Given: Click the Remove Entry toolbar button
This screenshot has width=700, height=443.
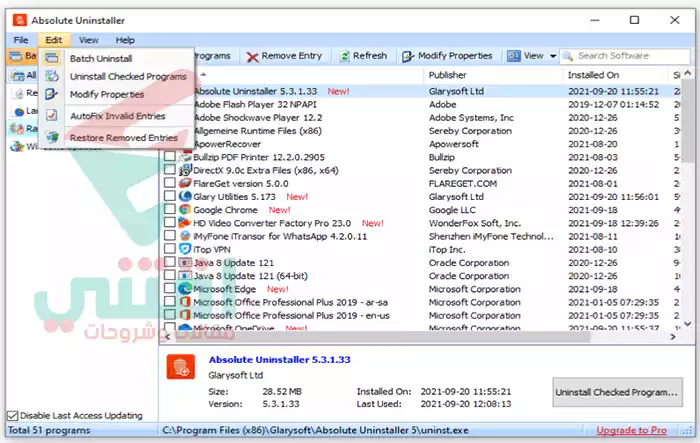Looking at the screenshot, I should [284, 56].
